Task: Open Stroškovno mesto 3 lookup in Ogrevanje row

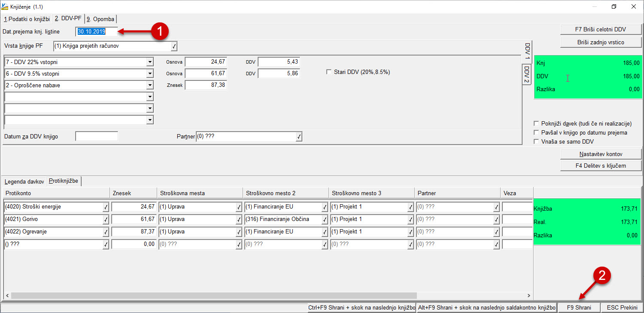Action: coord(410,232)
